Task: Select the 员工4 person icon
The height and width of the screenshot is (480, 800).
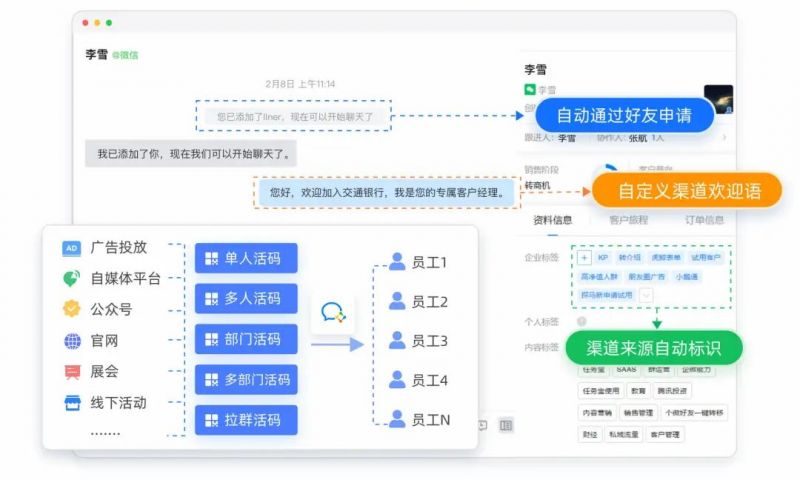Action: click(396, 380)
